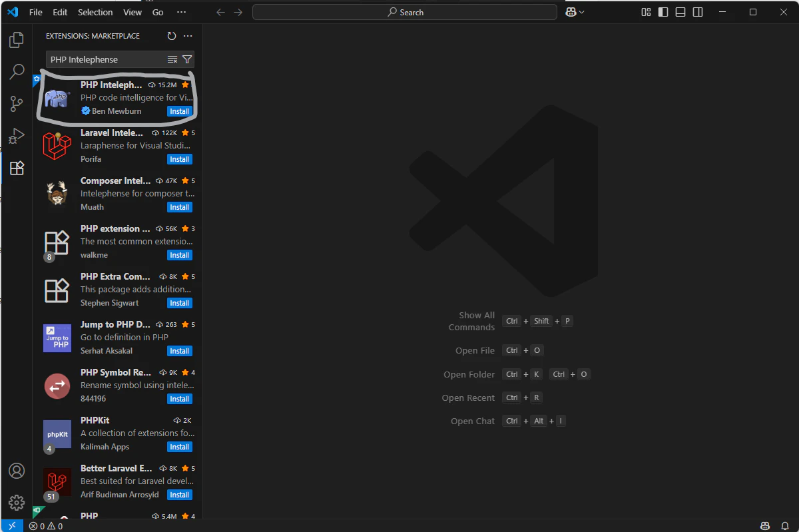The width and height of the screenshot is (799, 532).
Task: Refresh the extensions marketplace list
Action: (172, 36)
